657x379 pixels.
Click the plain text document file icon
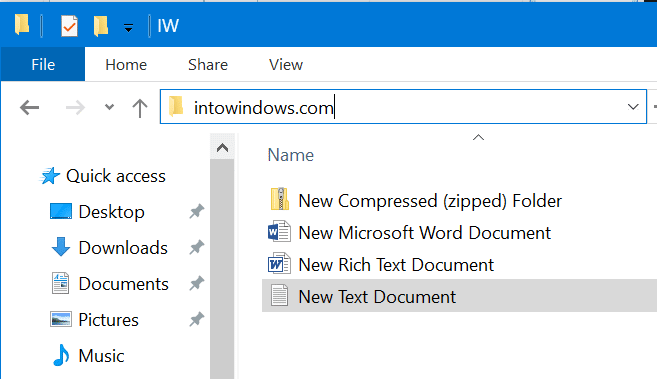pyautogui.click(x=279, y=295)
